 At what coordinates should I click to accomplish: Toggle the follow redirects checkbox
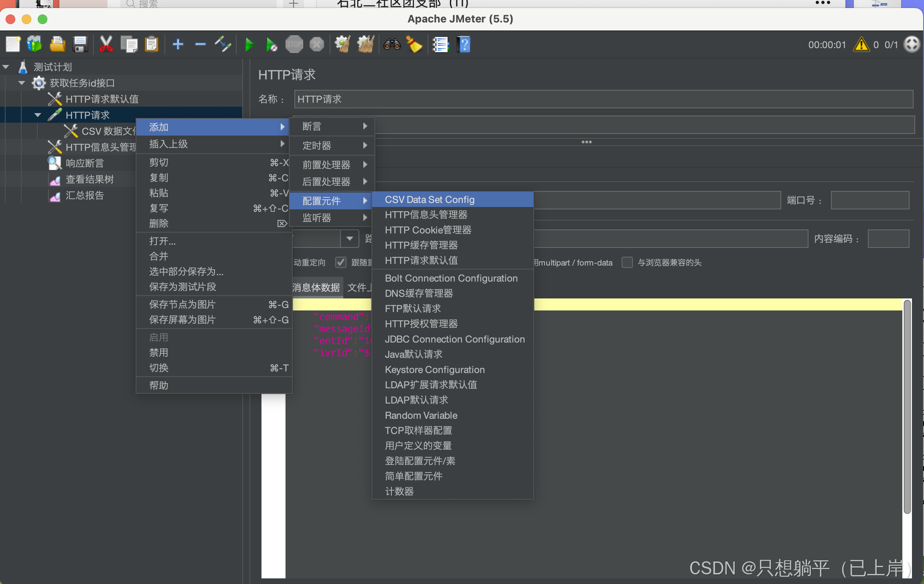pos(341,262)
